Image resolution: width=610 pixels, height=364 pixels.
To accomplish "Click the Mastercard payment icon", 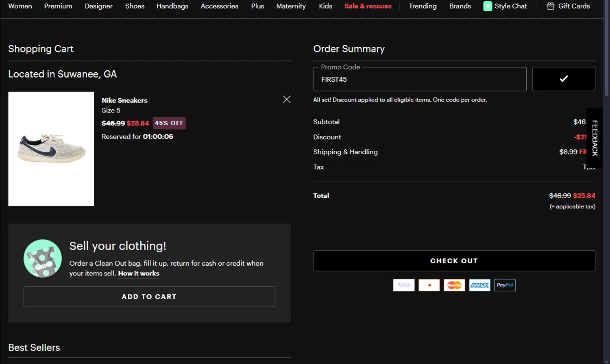I will pyautogui.click(x=454, y=285).
